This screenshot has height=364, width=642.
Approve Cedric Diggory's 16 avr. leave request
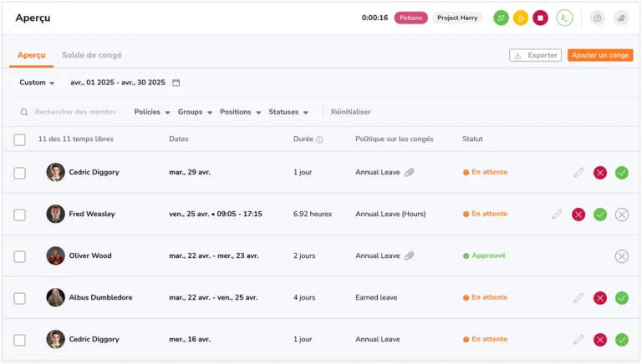622,340
